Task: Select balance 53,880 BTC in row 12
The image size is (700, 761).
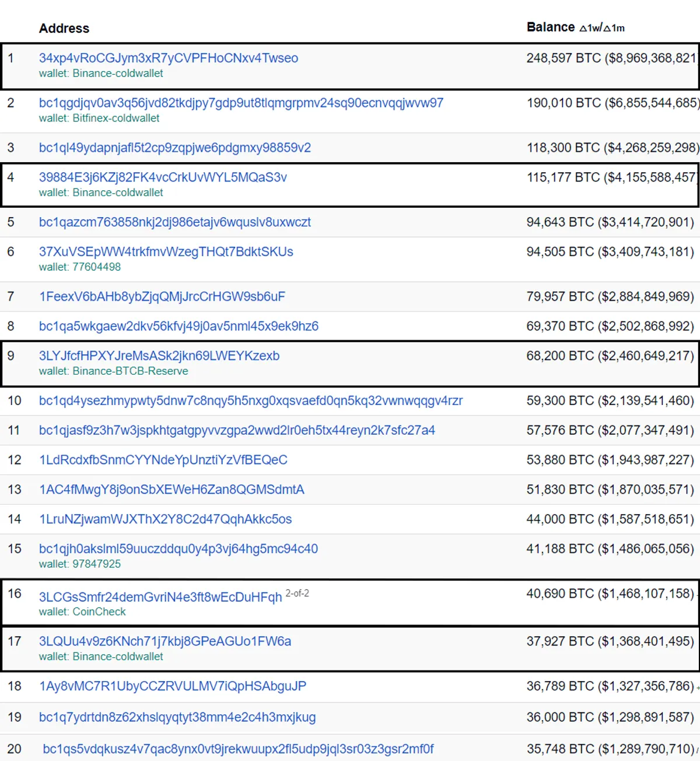Action: click(610, 460)
